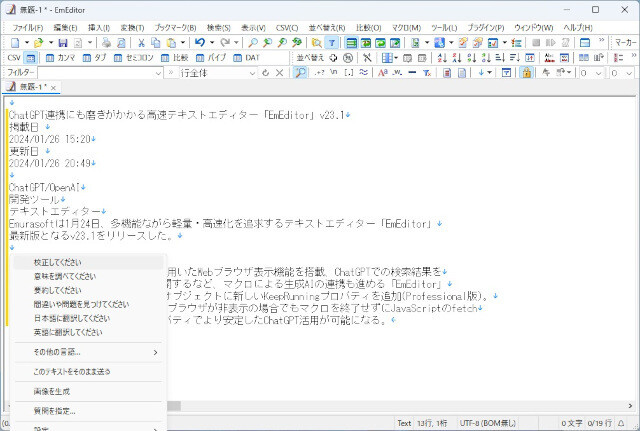The image size is (640, 431).
Task: Click the Sort Z to A icon
Action: (457, 58)
